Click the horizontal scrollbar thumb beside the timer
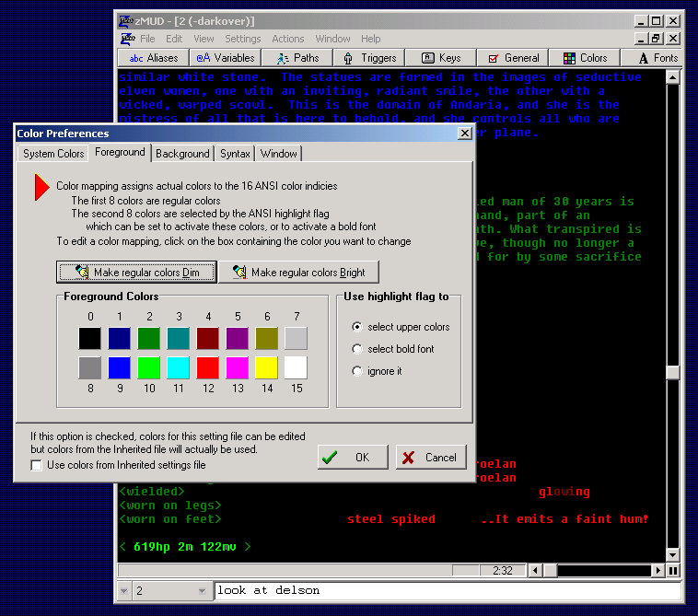 [551, 570]
